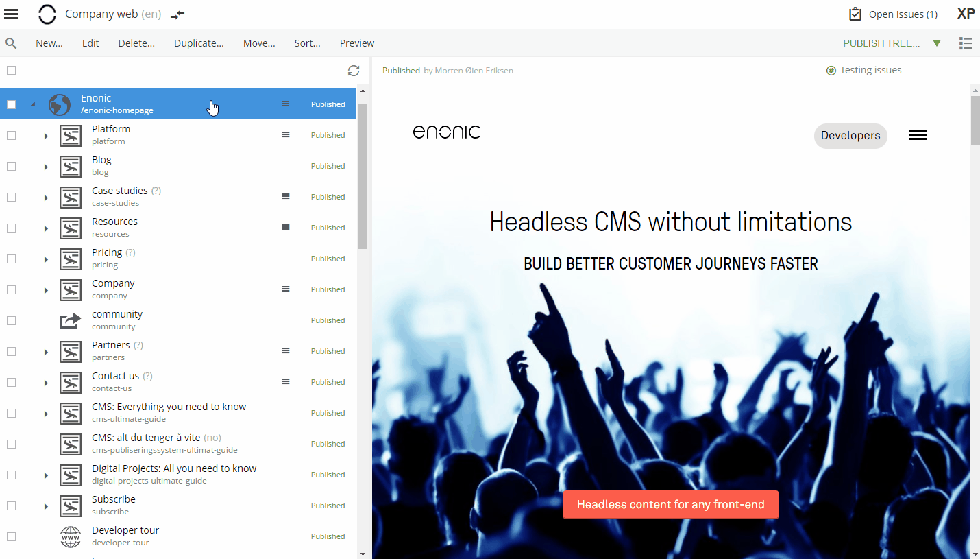Click Pricing row Published status
This screenshot has height=559, width=980.
coord(328,259)
